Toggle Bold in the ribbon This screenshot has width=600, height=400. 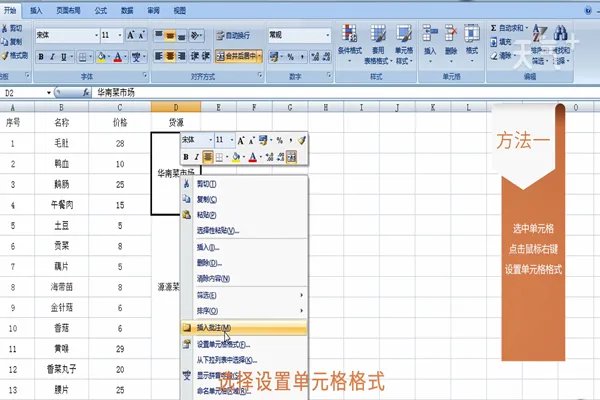[41, 57]
